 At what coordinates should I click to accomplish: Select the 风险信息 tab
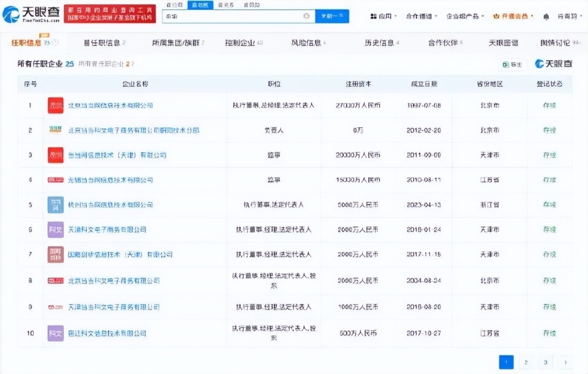(x=309, y=43)
